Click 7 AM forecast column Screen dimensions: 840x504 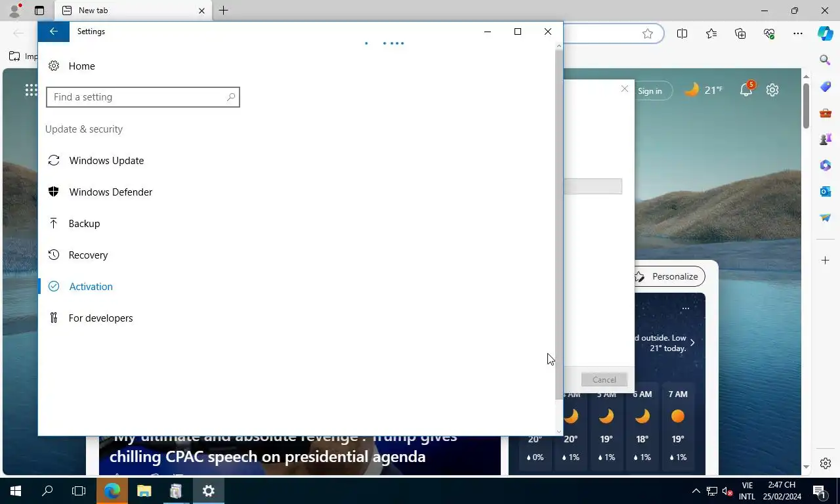click(678, 427)
